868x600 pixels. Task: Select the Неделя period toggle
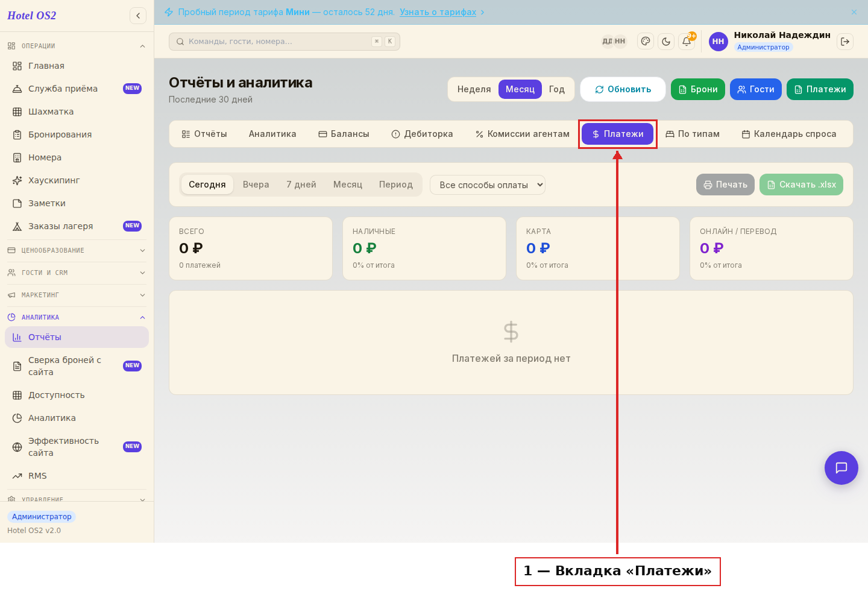click(474, 89)
